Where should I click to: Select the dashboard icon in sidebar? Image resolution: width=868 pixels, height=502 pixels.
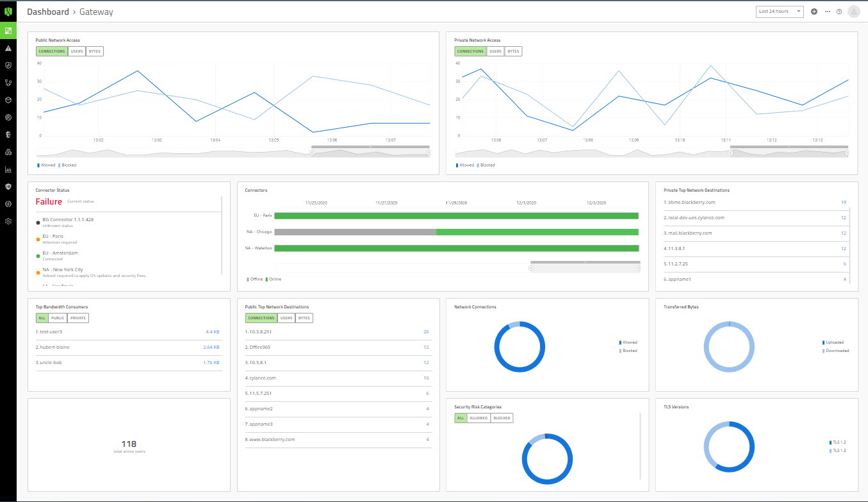[8, 31]
